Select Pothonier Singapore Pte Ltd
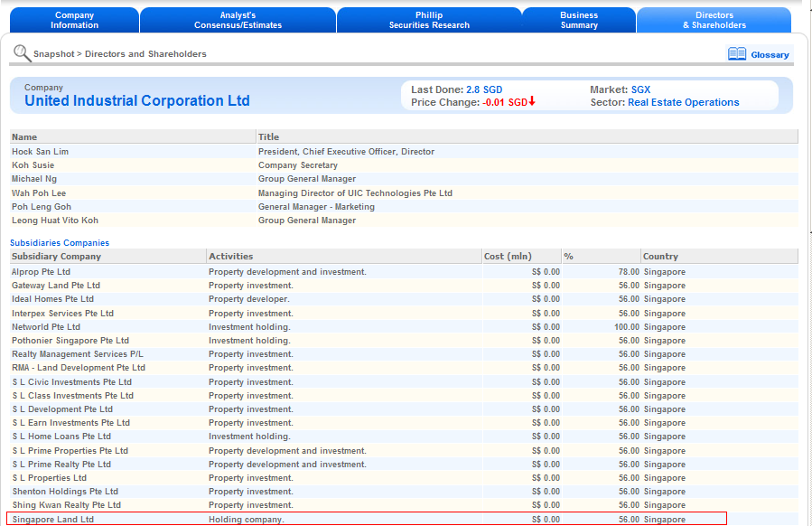The height and width of the screenshot is (526, 812). 70,341
